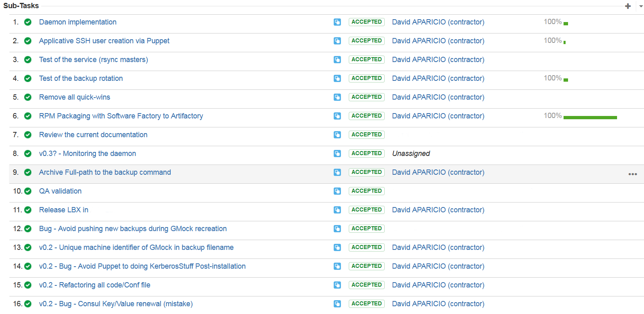Screen dimensions: 644x314
Task: Open the three-dots actions menu on row 9
Action: pyautogui.click(x=633, y=174)
